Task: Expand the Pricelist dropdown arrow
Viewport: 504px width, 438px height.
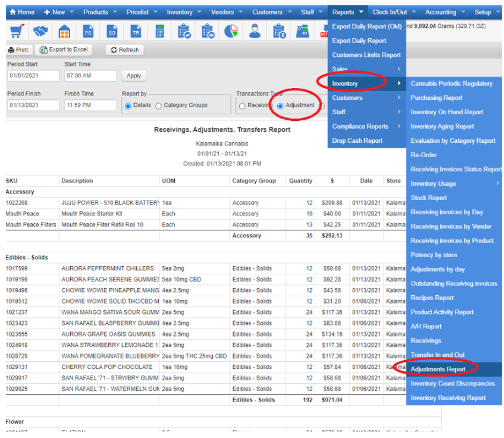Action: point(155,12)
